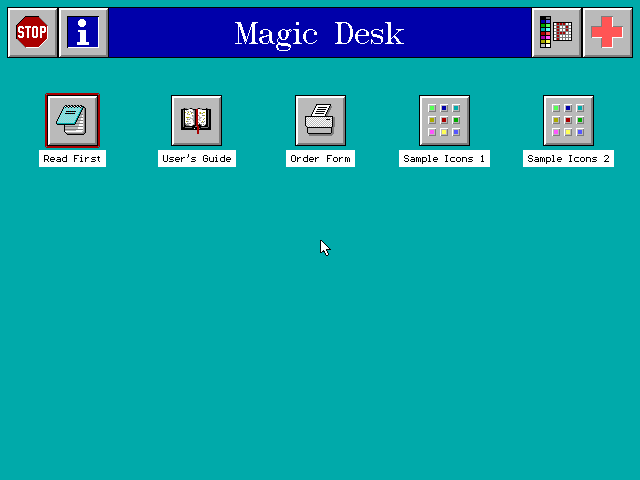Viewport: 640px width, 480px height.
Task: Open the User's Guide book icon
Action: click(x=196, y=120)
